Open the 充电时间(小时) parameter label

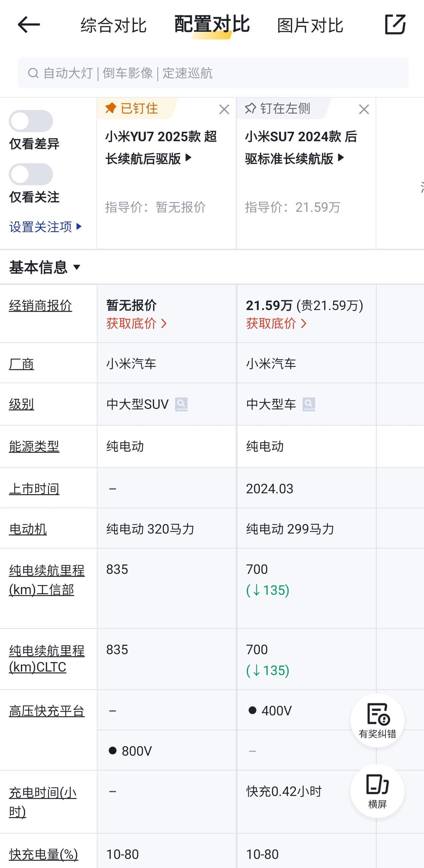[43, 802]
